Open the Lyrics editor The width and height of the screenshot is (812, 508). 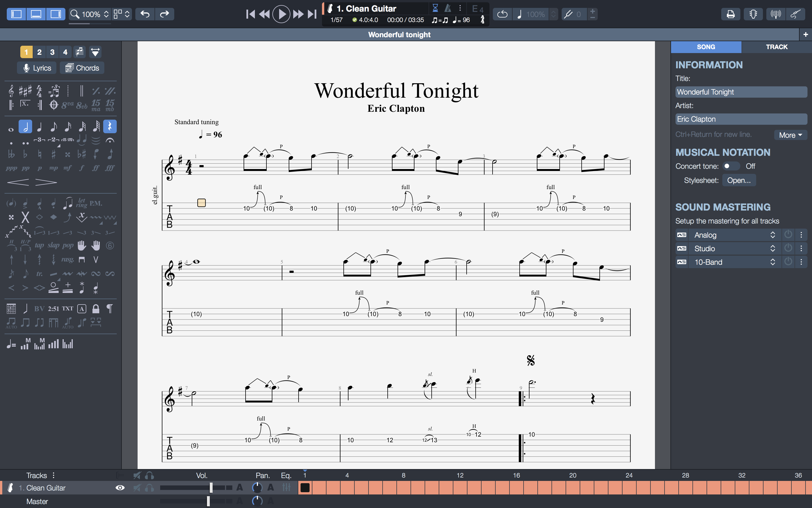coord(37,68)
